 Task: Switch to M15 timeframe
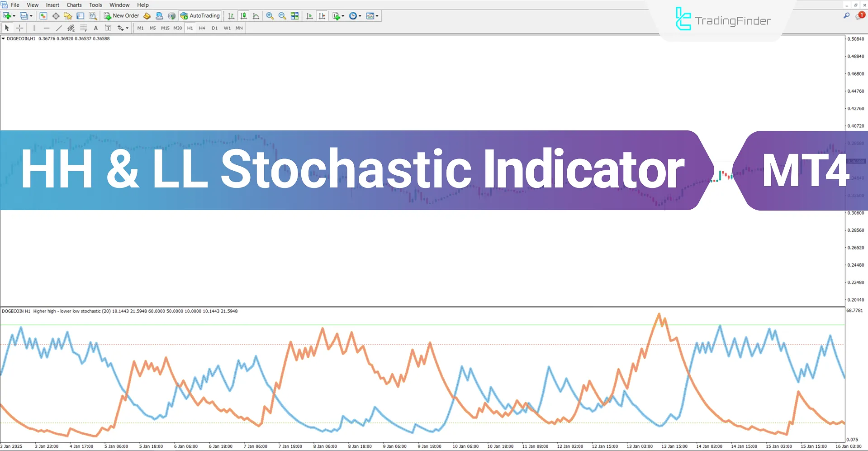pyautogui.click(x=165, y=28)
